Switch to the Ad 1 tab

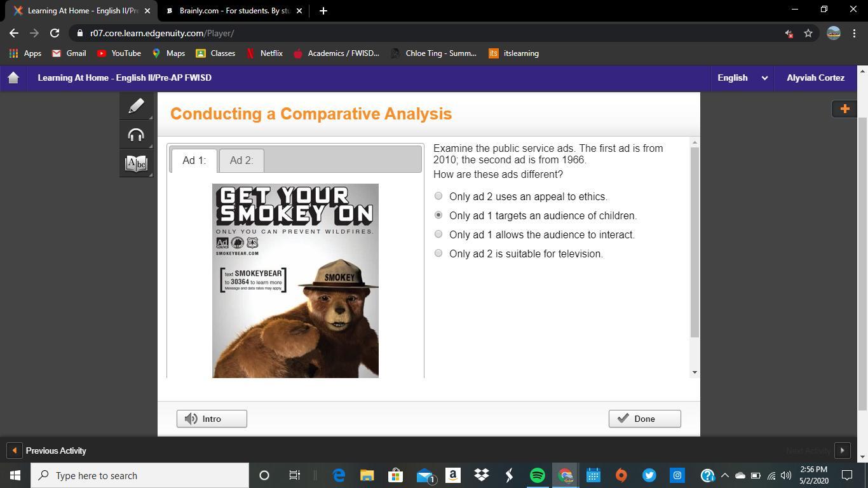(x=194, y=160)
